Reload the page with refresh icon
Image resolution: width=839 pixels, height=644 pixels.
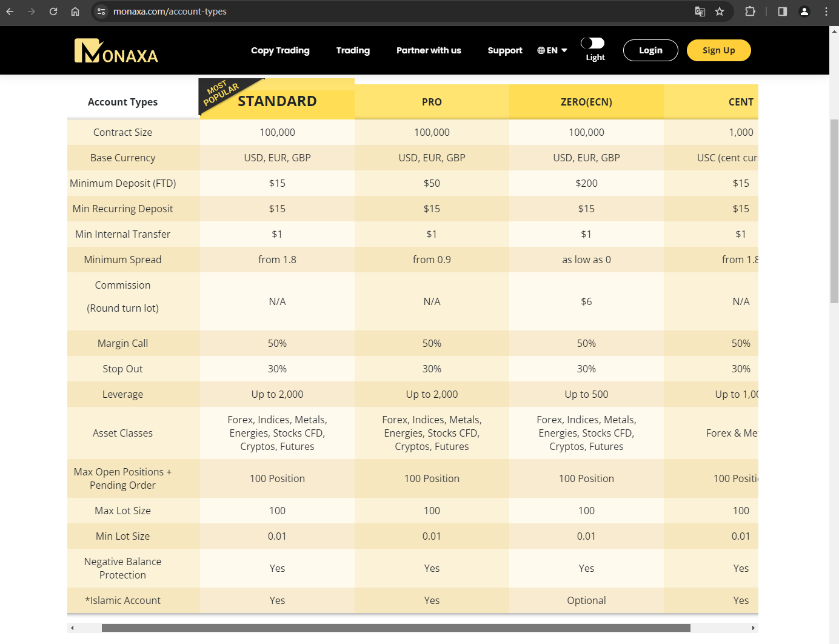click(53, 12)
